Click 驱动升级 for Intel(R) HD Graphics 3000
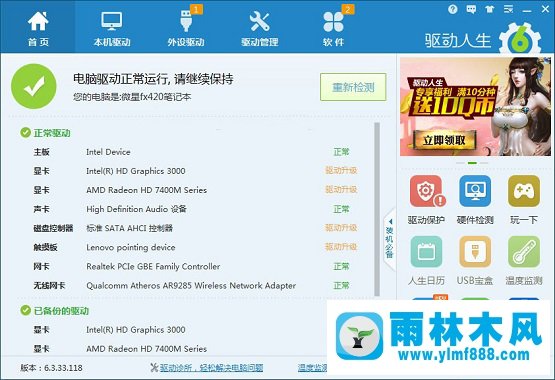The height and width of the screenshot is (380, 555). (341, 171)
